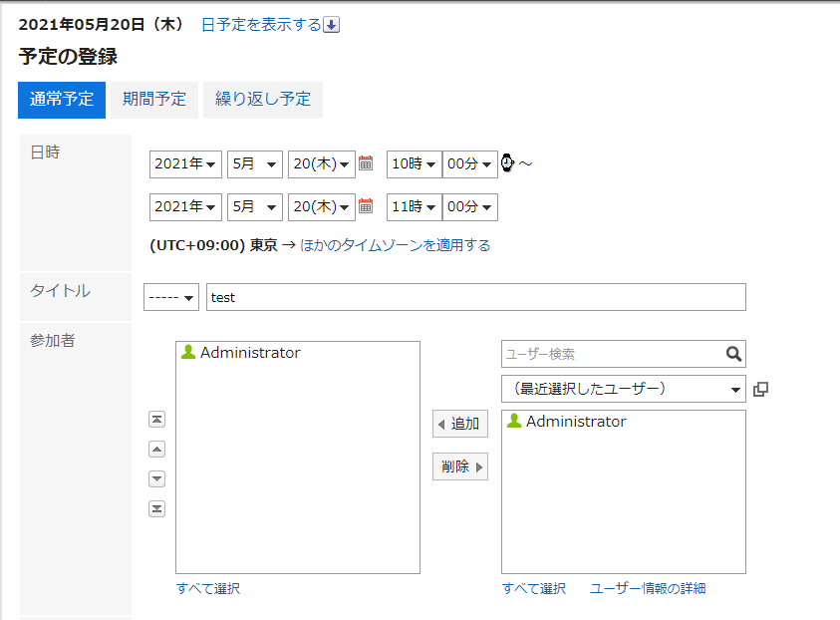This screenshot has width=840, height=620.
Task: Click the ほかのタイムゾーンを適用する link
Action: coord(395,245)
